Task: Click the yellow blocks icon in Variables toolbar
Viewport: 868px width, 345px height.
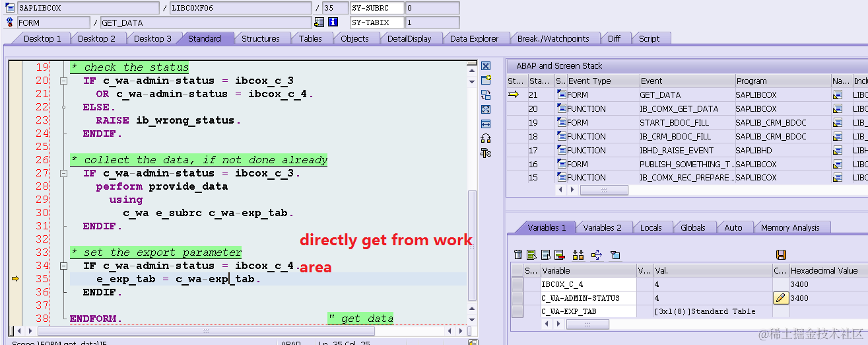Action: [578, 254]
